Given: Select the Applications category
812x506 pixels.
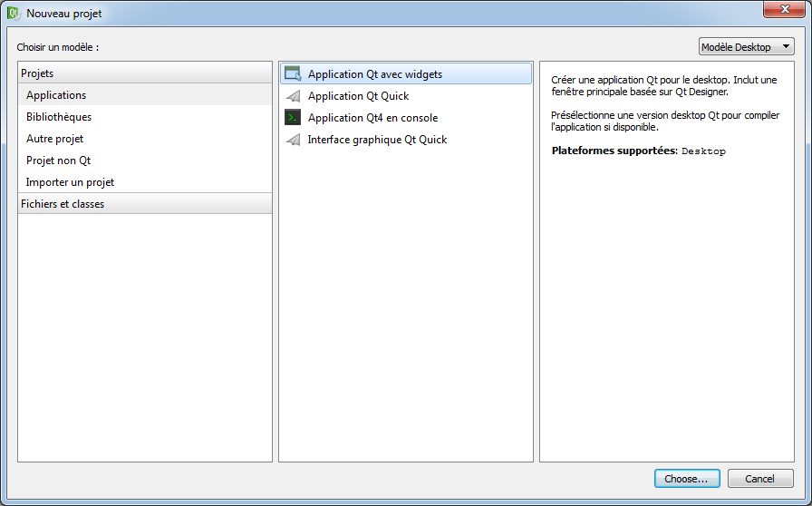Looking at the screenshot, I should click(x=144, y=95).
